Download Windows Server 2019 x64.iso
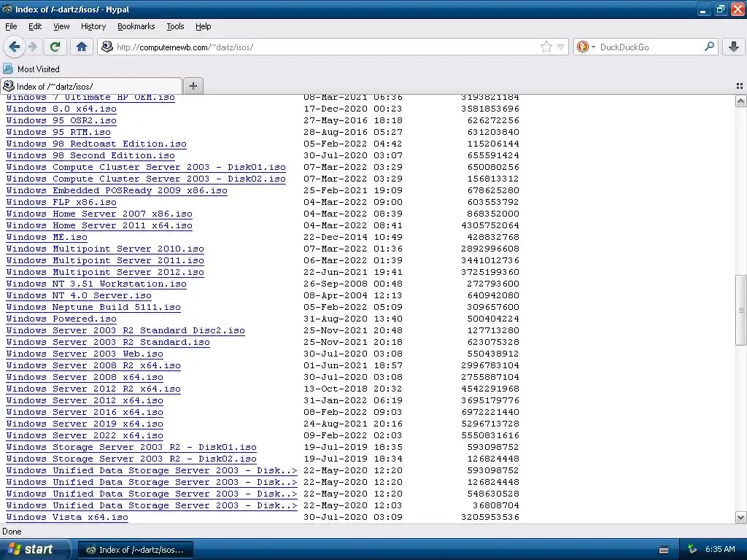This screenshot has width=747, height=560. tap(85, 424)
